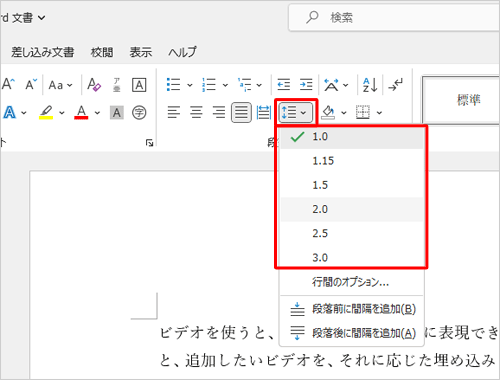Image resolution: width=500 pixels, height=380 pixels.
Task: Sort text with the A-Z icon
Action: tap(370, 85)
